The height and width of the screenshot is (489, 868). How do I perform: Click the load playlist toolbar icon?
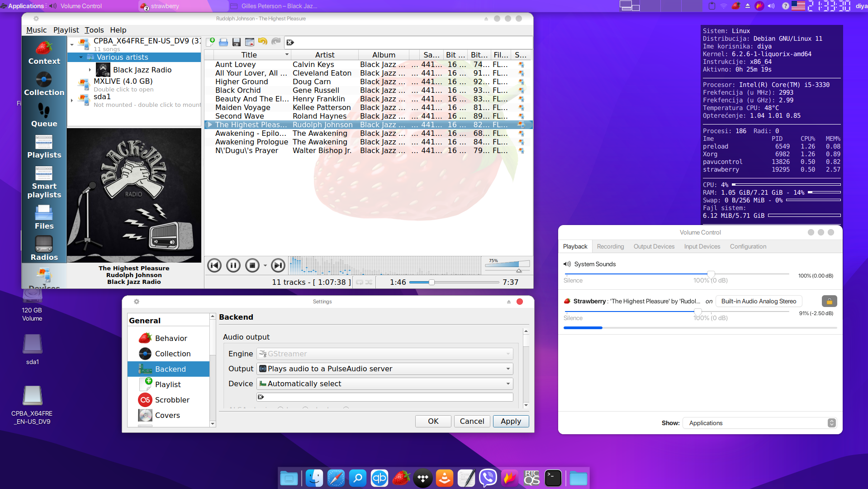pyautogui.click(x=223, y=42)
